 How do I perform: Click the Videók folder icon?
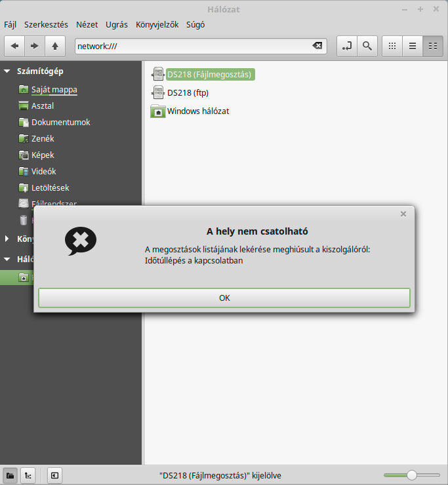[24, 171]
